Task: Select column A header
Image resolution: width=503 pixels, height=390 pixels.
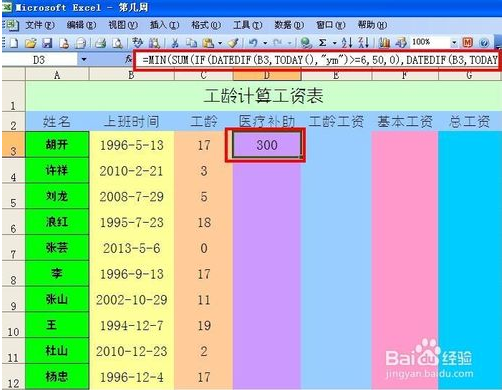Action: (x=57, y=75)
